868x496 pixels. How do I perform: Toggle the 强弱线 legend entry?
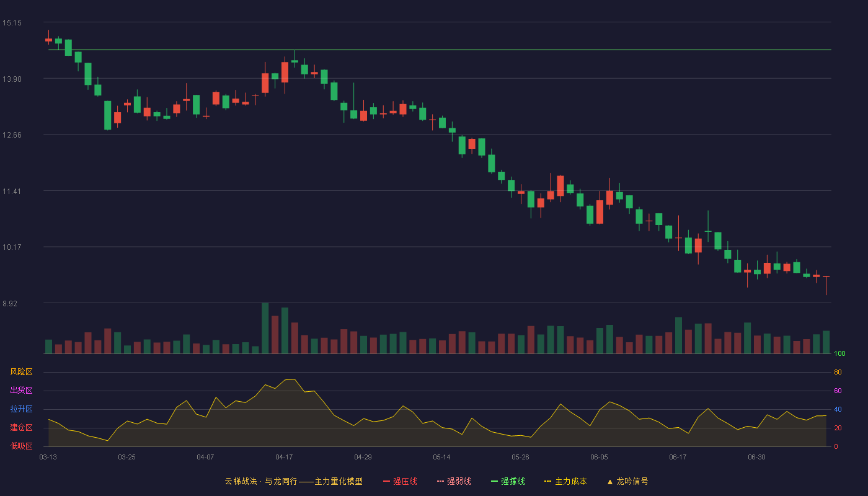tap(454, 481)
